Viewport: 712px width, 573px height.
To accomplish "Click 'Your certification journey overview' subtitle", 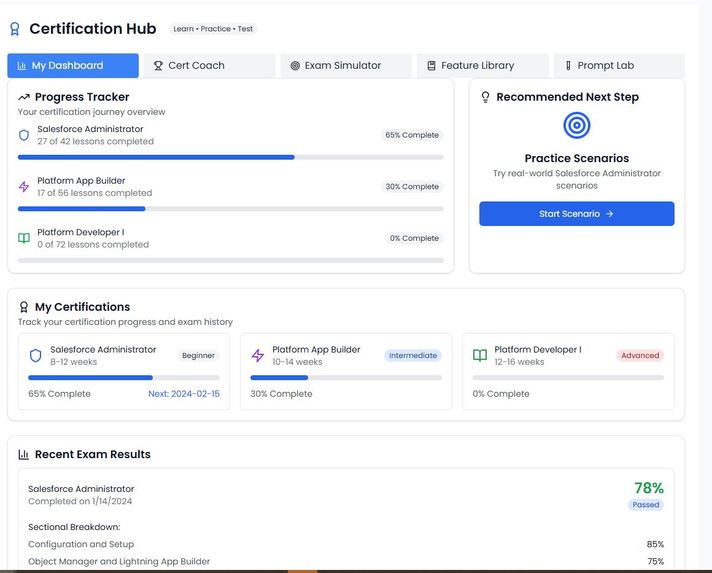I will [x=92, y=112].
